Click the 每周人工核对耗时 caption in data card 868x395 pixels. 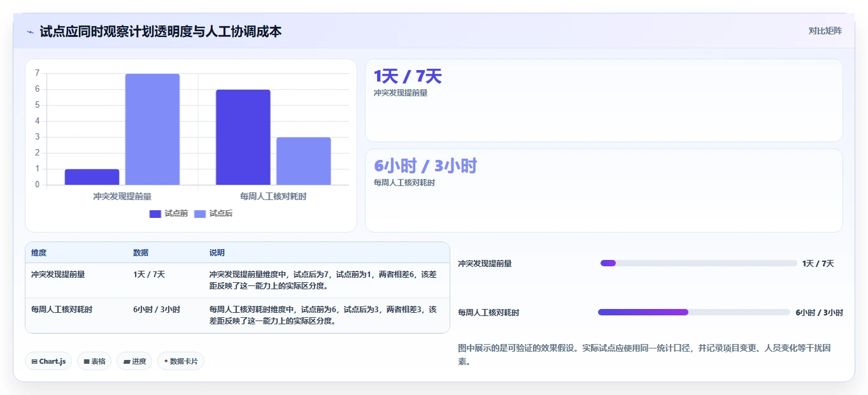tap(404, 183)
